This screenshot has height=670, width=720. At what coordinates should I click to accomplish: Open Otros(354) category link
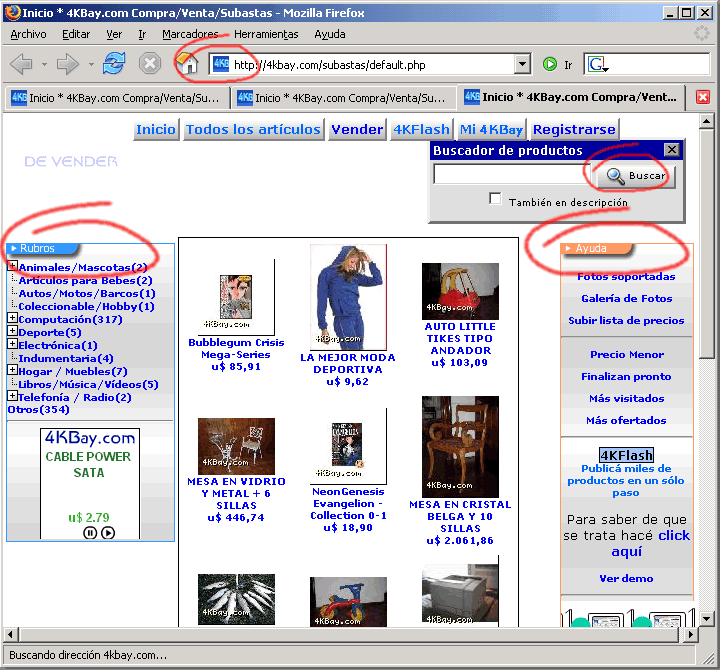(39, 409)
